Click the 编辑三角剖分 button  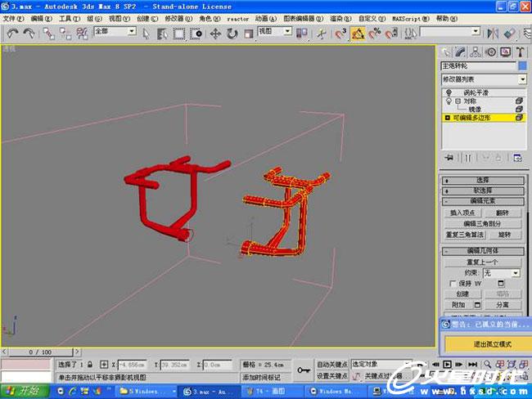(x=482, y=224)
